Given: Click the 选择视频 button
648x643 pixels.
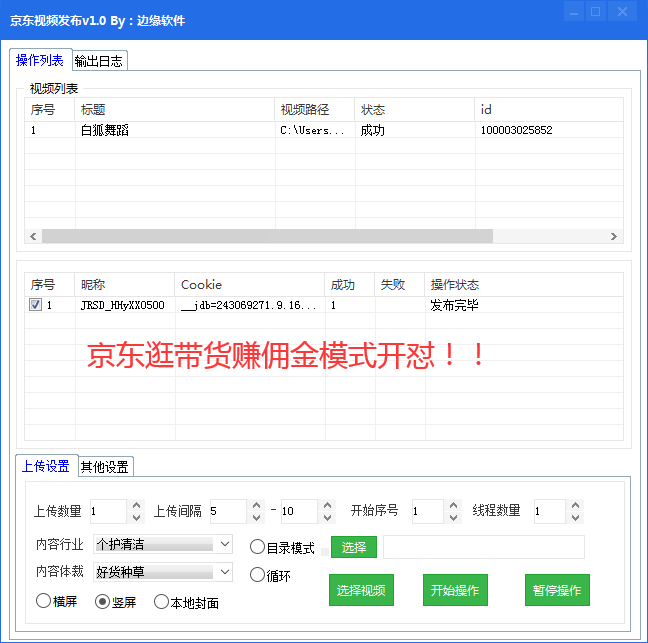Looking at the screenshot, I should point(361,590).
